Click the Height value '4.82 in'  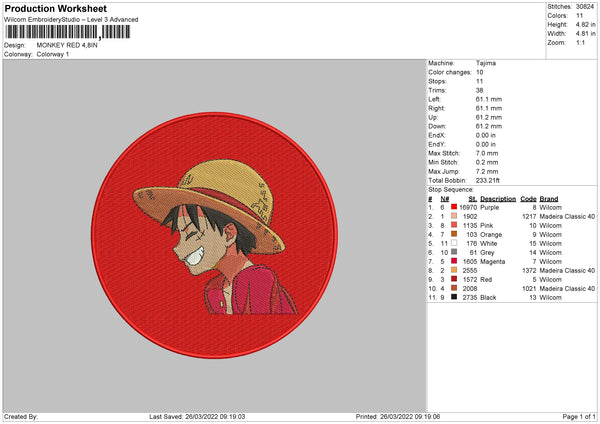(x=585, y=24)
